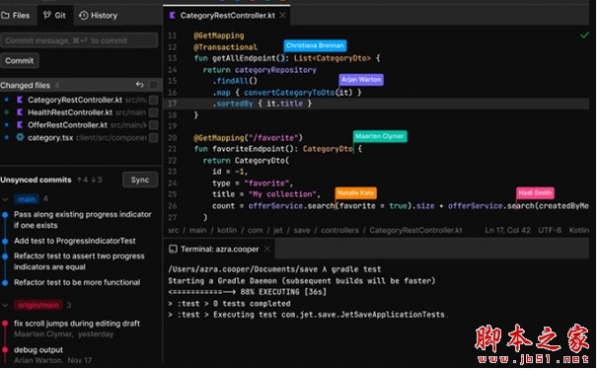
Task: Open HealthRestController.kt in changed files list
Action: (x=70, y=112)
